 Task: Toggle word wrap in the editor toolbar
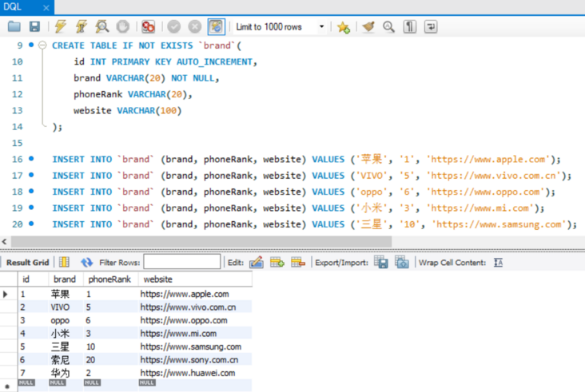pos(430,26)
